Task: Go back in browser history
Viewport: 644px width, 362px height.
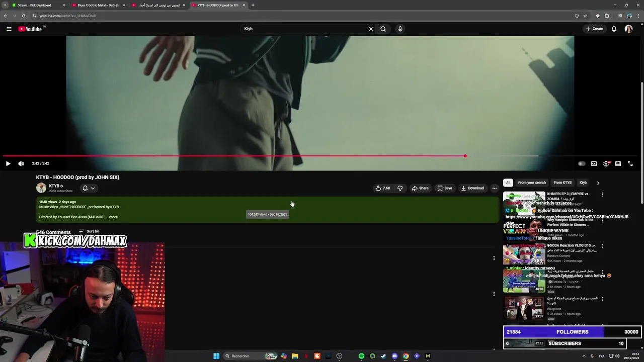Action: click(6, 16)
